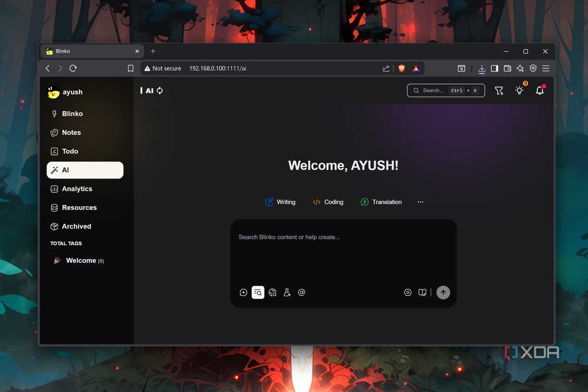Screen dimensions: 588x392
Task: Click the lightbulb icon with badge
Action: [x=520, y=91]
